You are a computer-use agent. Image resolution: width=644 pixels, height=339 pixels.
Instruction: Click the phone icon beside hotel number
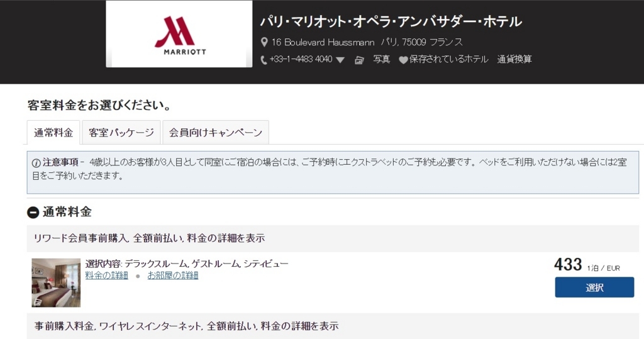tap(264, 60)
